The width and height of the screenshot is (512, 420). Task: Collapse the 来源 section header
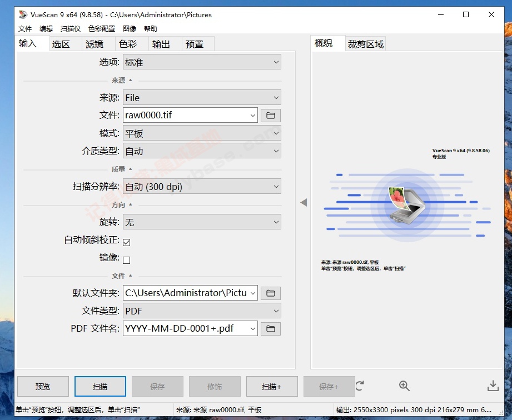point(122,81)
